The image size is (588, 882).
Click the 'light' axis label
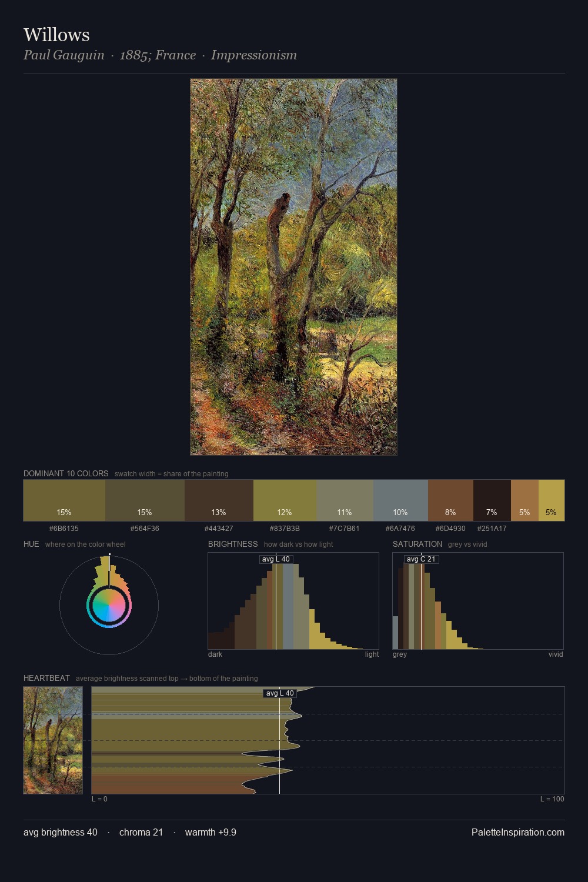coord(372,654)
